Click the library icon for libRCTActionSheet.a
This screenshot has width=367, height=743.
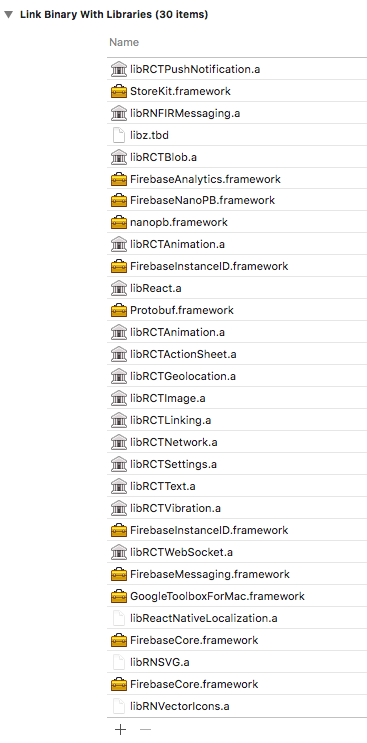(x=118, y=354)
